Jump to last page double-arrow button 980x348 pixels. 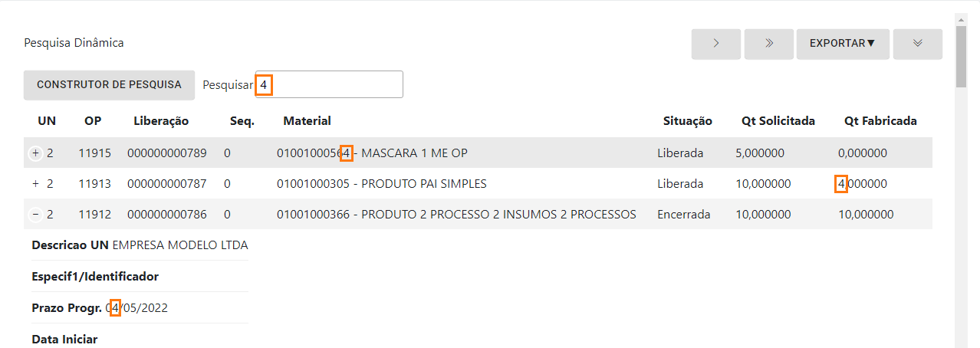click(x=768, y=44)
